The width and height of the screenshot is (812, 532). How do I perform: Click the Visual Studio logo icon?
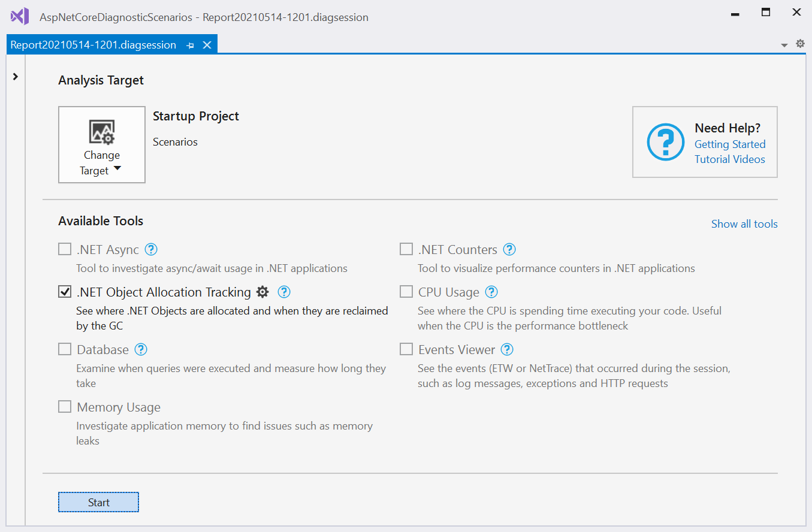[20, 16]
